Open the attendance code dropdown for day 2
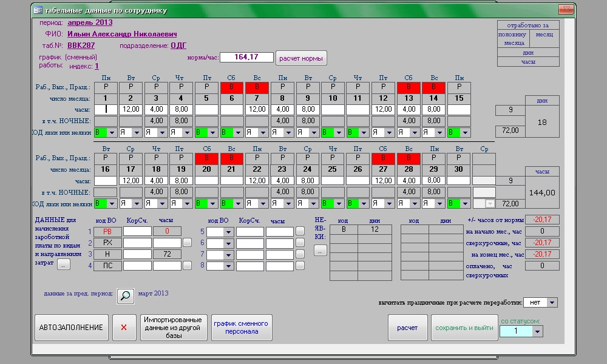The height and width of the screenshot is (364, 607). tap(137, 133)
